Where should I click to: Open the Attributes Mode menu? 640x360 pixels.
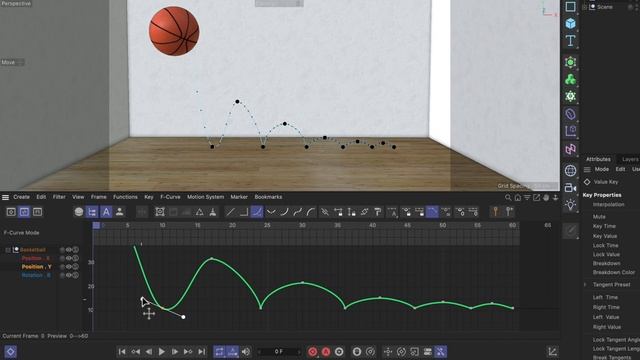tap(602, 169)
